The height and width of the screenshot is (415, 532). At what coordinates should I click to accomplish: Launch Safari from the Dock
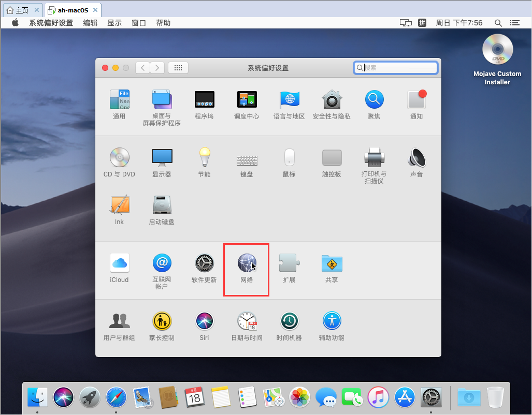(x=117, y=397)
